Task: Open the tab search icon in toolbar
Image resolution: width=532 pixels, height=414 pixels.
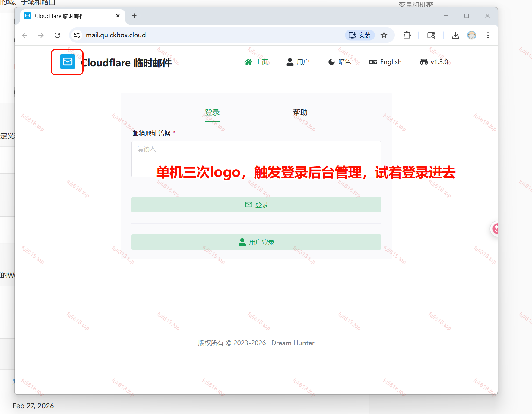Action: pos(431,35)
